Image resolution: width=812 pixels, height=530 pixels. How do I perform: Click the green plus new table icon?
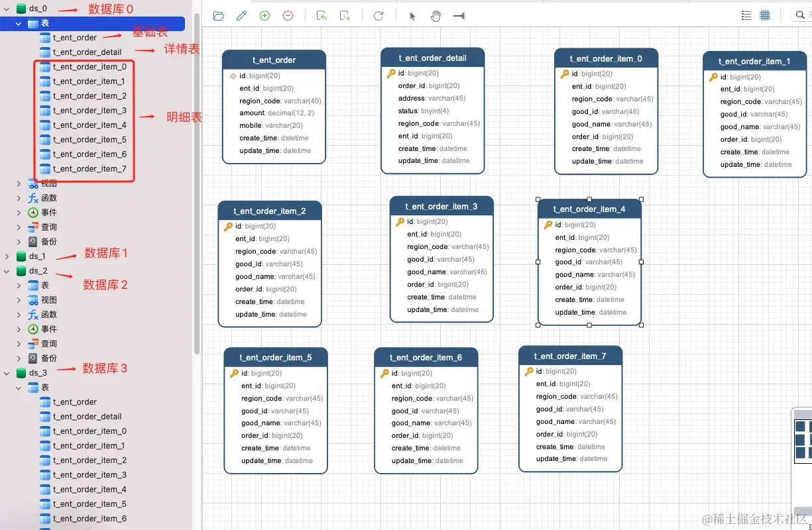(x=264, y=15)
